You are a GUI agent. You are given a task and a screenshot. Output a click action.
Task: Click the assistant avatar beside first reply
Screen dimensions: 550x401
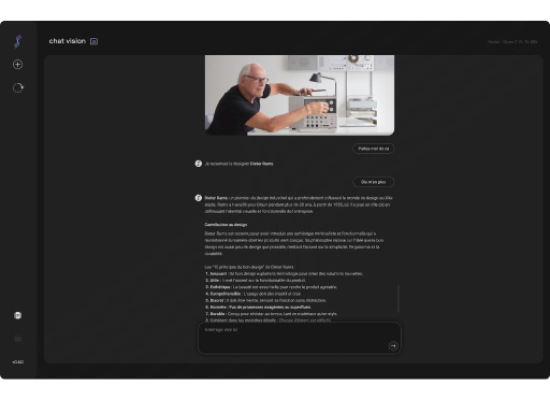coord(198,163)
